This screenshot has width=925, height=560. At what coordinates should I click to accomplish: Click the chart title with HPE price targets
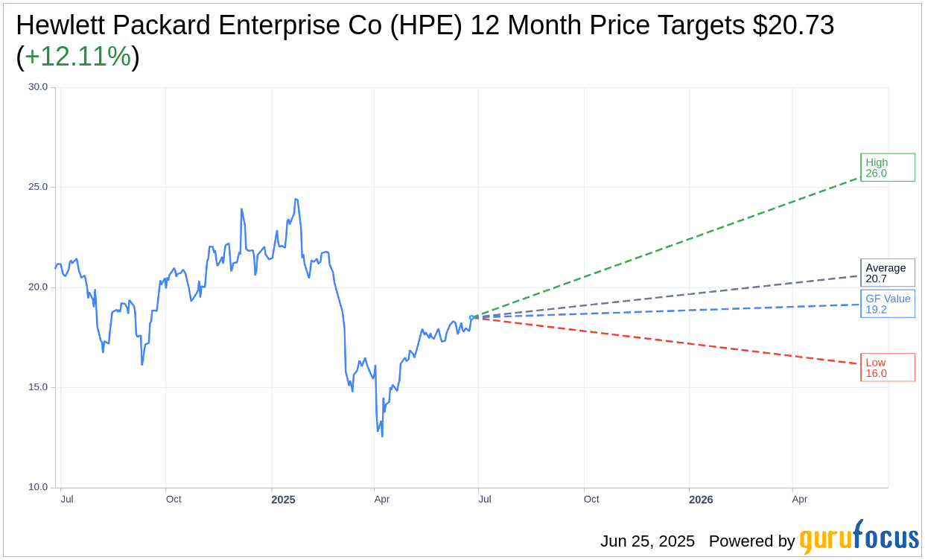pos(425,41)
